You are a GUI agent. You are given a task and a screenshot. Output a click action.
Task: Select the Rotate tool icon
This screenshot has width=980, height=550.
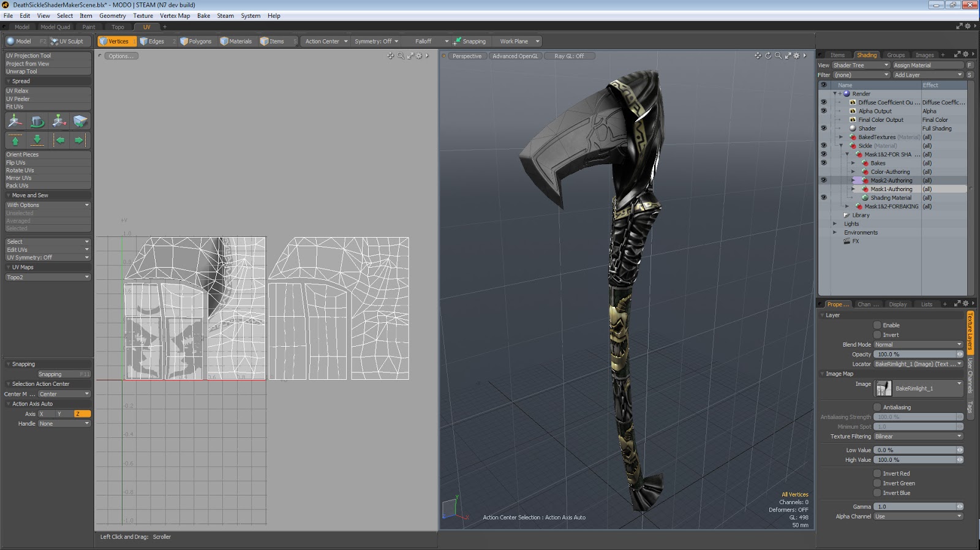pos(37,121)
